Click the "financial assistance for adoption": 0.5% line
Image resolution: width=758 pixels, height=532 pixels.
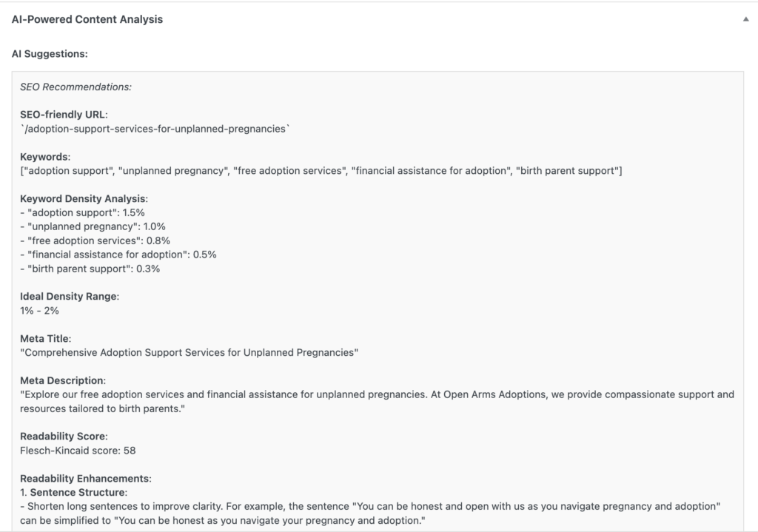coord(118,255)
